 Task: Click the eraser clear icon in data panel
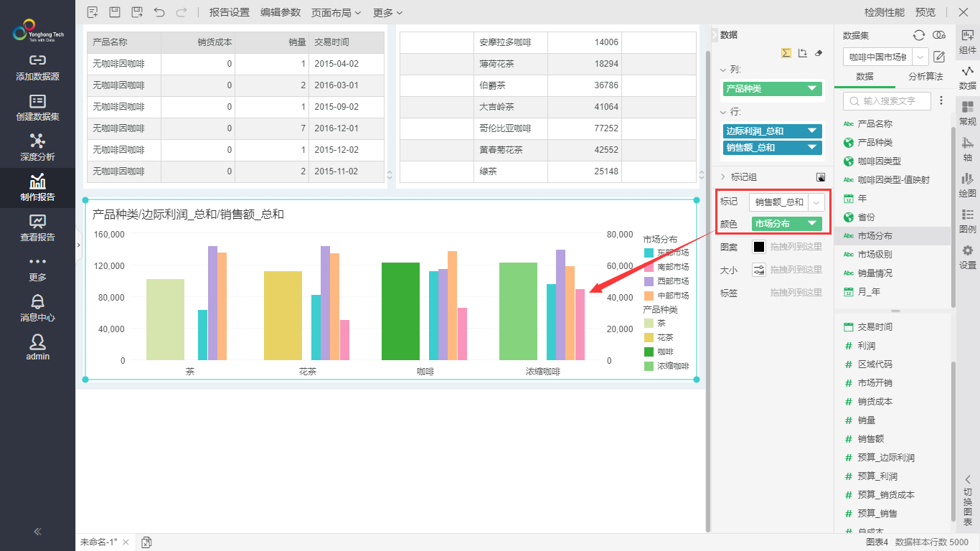click(x=819, y=53)
